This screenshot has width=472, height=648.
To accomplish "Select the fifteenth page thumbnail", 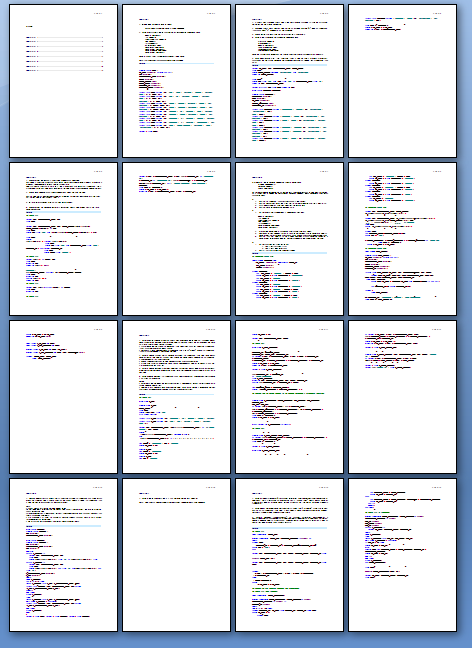I will pyautogui.click(x=289, y=555).
